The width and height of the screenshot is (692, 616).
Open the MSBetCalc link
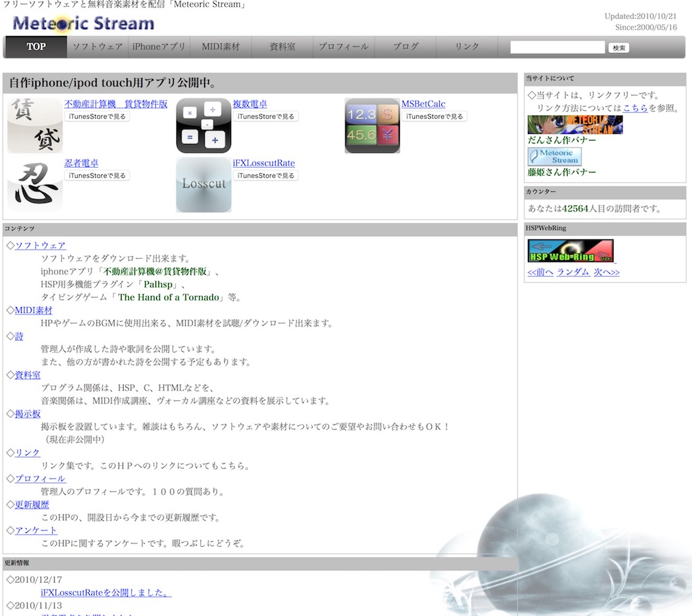pyautogui.click(x=423, y=103)
